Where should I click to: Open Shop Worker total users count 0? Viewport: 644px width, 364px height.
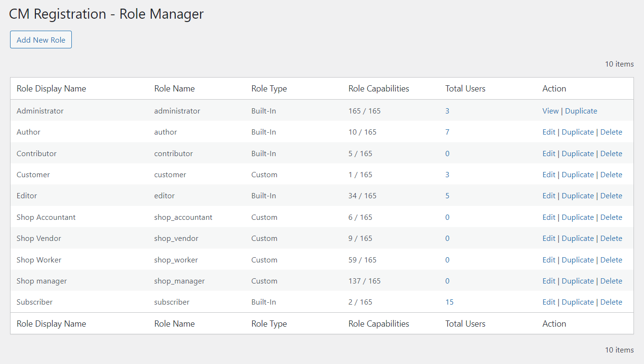pyautogui.click(x=447, y=260)
